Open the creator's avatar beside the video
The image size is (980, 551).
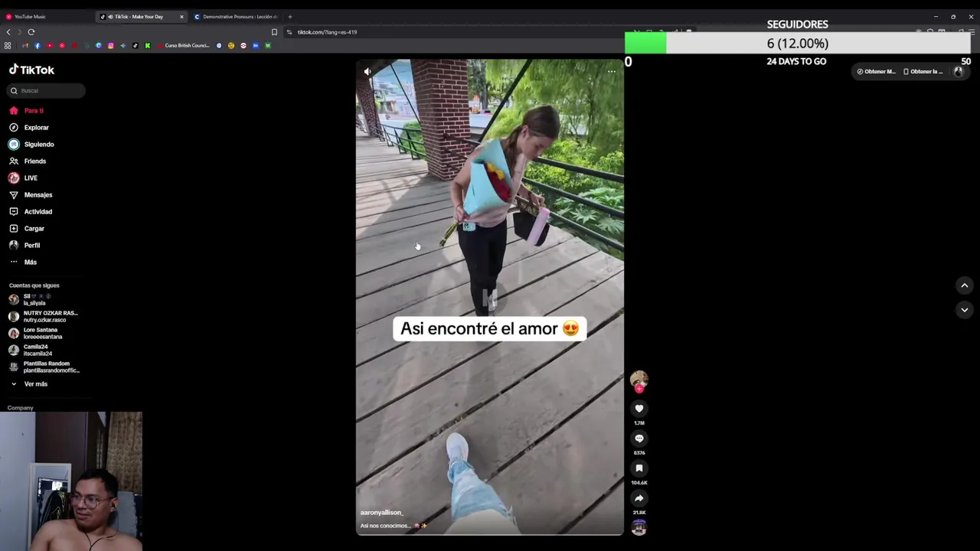click(x=639, y=379)
